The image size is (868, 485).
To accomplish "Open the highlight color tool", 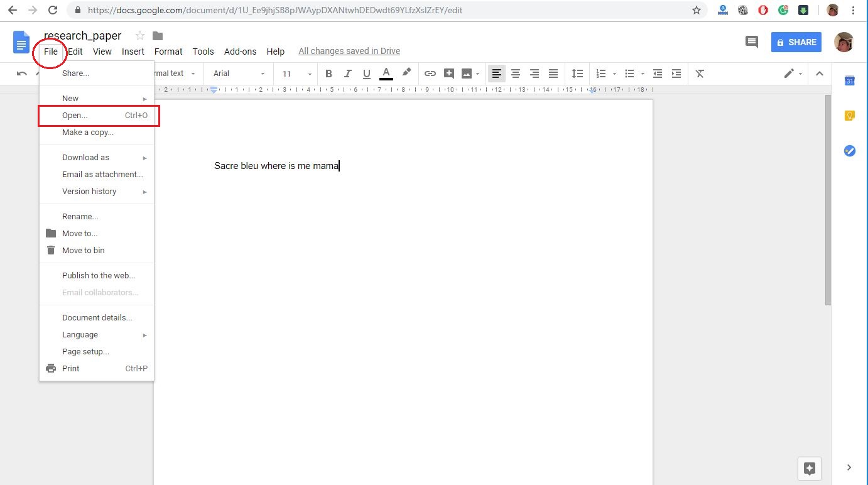I will [x=406, y=73].
